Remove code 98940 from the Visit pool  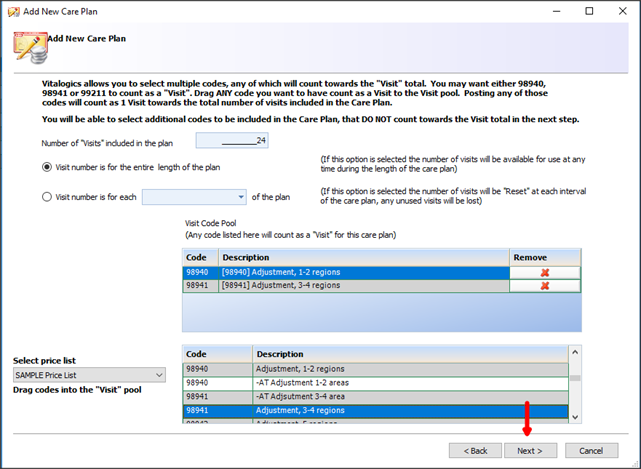coord(545,271)
